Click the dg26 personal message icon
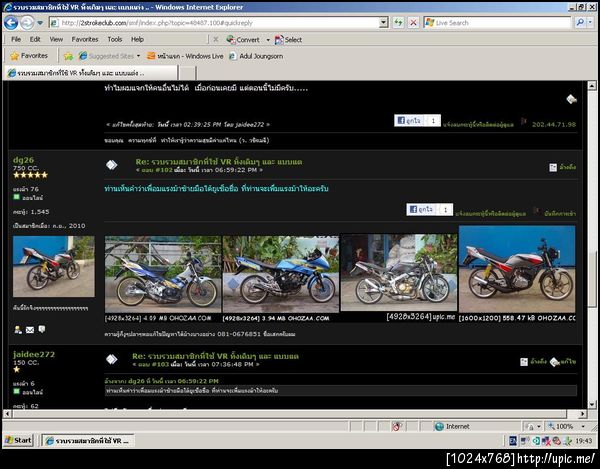 pos(42,329)
